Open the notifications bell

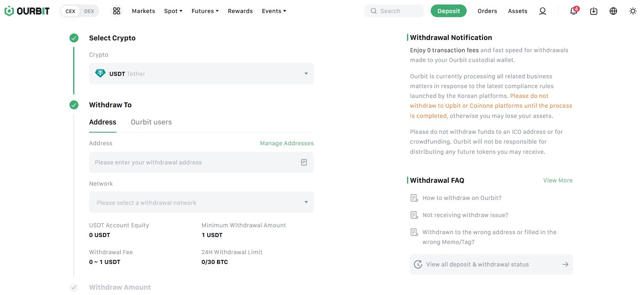point(574,11)
